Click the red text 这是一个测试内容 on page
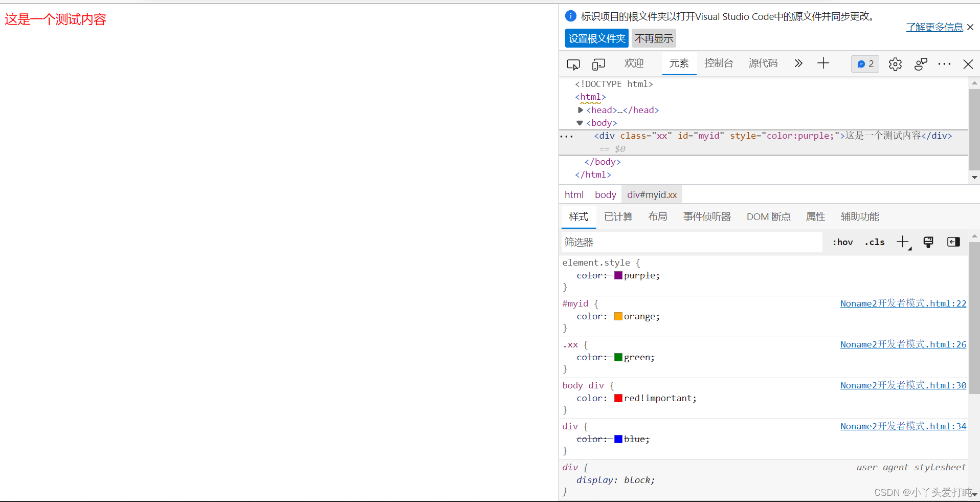The image size is (980, 502). [55, 19]
